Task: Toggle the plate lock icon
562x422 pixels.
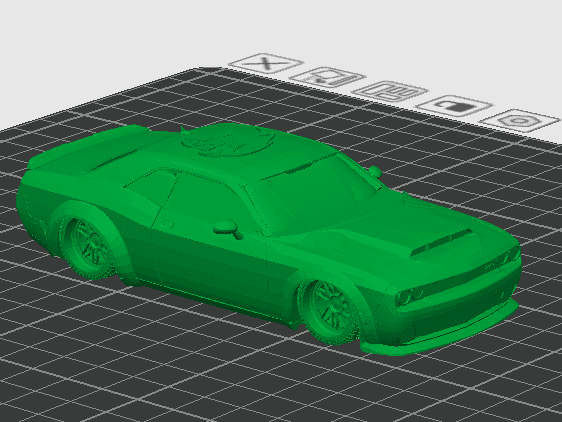Action: pyautogui.click(x=454, y=106)
